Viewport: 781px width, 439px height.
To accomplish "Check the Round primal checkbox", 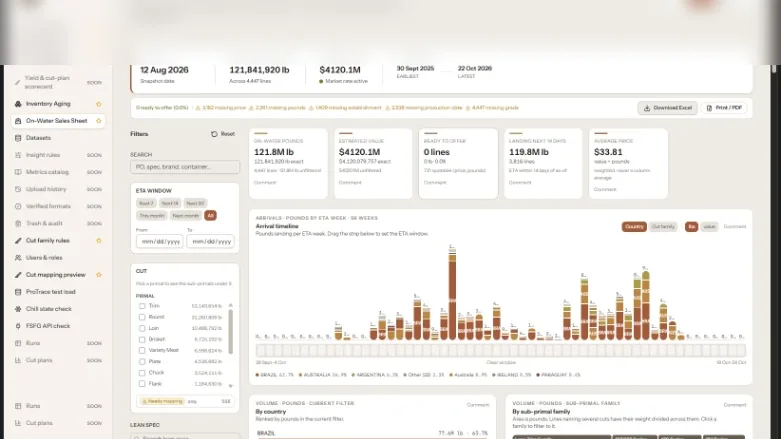I will click(x=142, y=317).
